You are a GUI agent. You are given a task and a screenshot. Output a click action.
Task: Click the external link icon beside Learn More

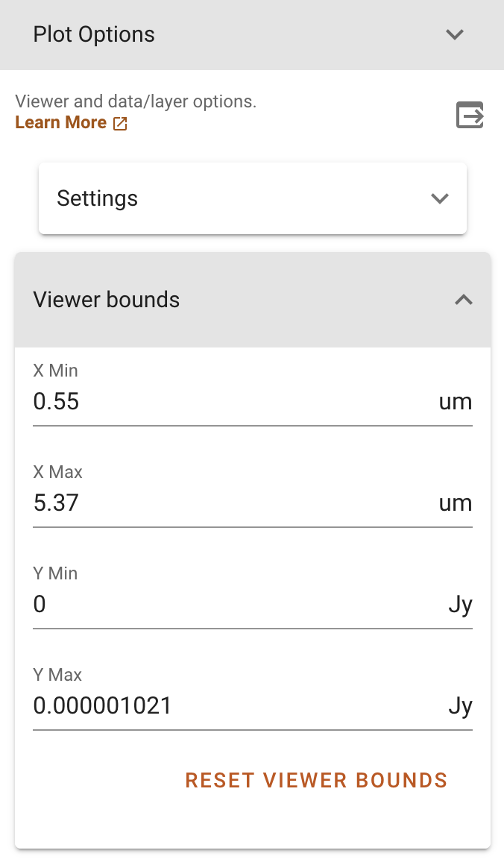(120, 124)
